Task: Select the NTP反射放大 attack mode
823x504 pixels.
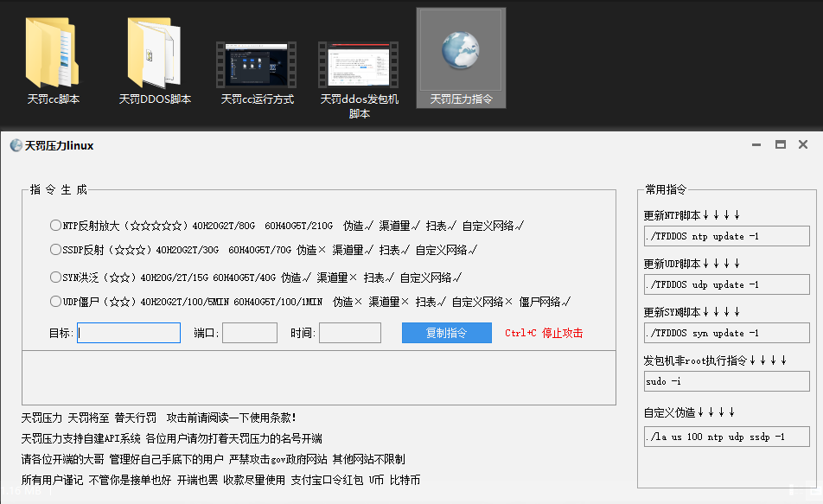Action: coord(55,225)
